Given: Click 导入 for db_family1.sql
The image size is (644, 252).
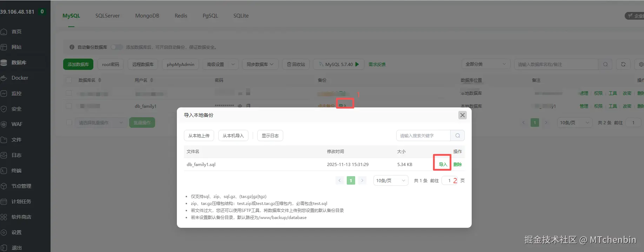Looking at the screenshot, I should pyautogui.click(x=443, y=164).
